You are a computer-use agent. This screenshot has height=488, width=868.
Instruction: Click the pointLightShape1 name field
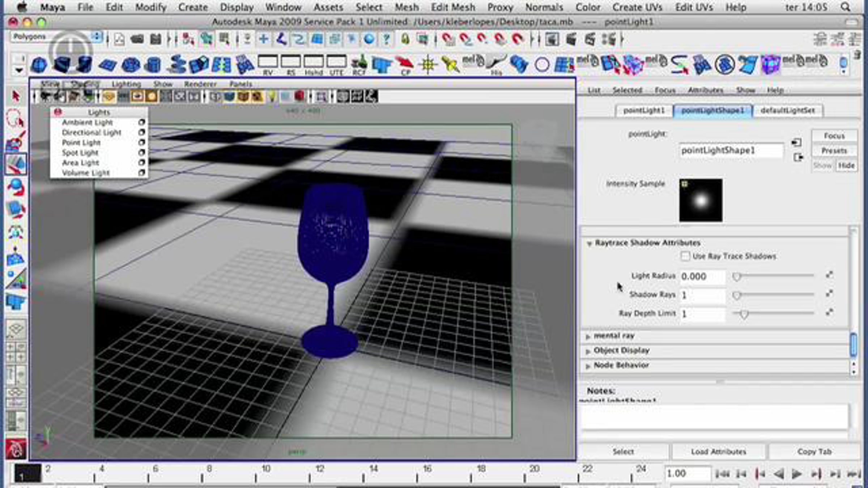tap(731, 150)
